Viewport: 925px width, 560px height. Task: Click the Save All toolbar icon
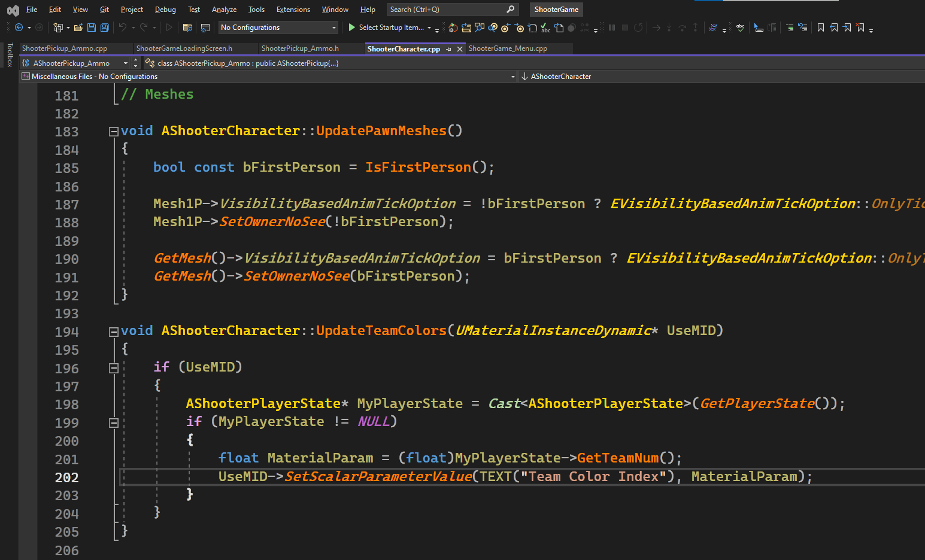(x=105, y=28)
